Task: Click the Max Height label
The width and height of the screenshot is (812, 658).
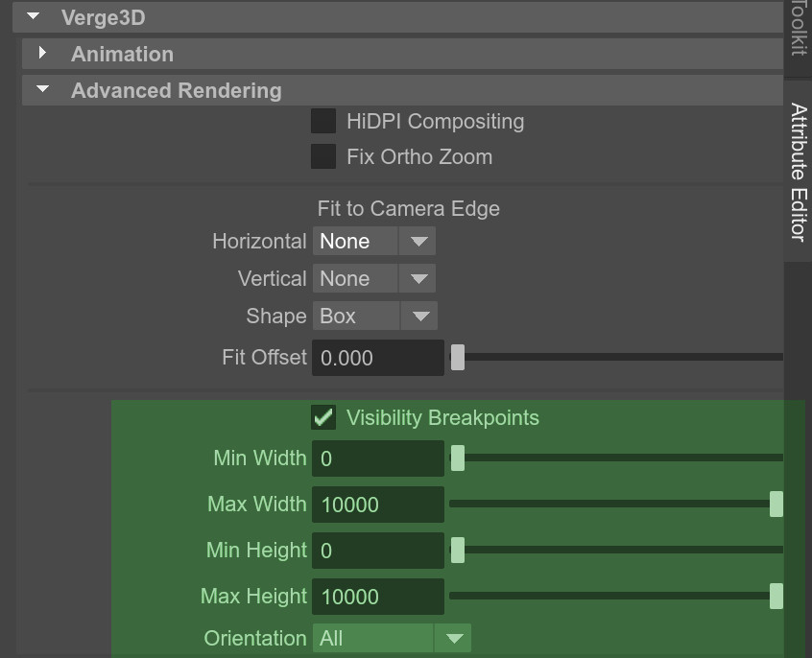Action: click(x=253, y=597)
